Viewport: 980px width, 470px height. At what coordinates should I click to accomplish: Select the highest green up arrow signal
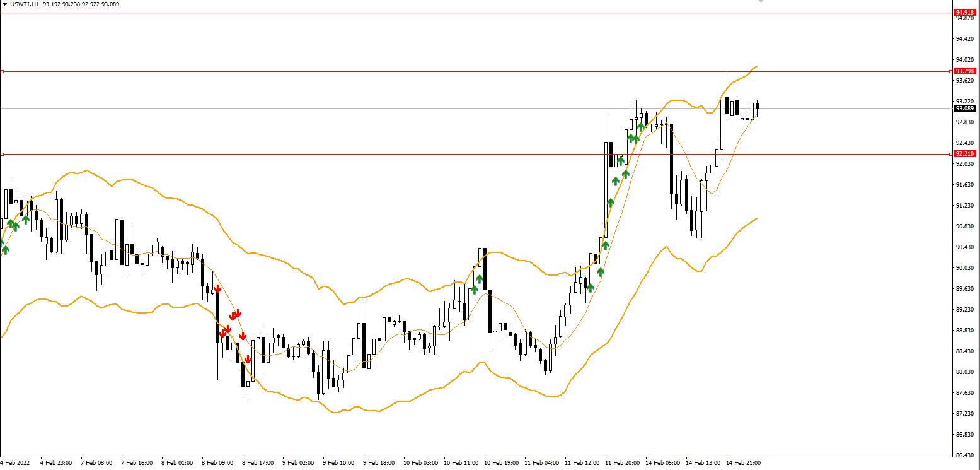(641, 127)
